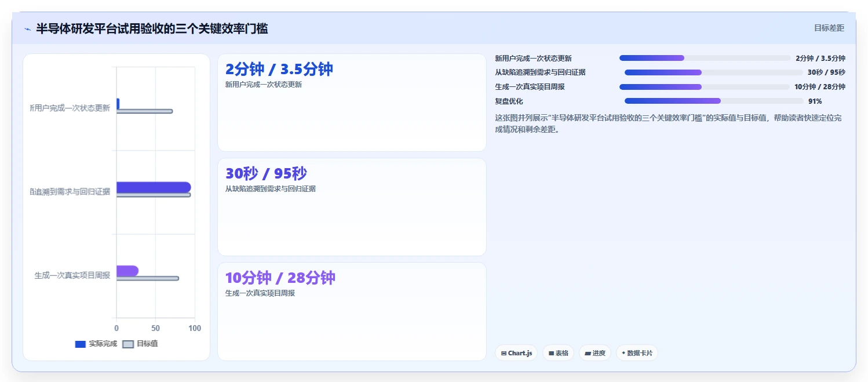
Task: Click the 目标值 legend label
Action: tap(147, 344)
